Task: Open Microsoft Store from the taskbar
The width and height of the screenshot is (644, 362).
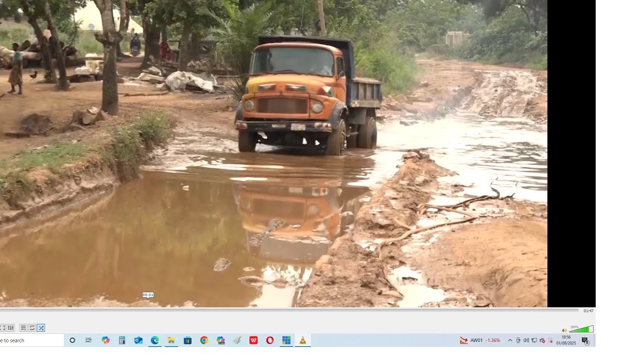Action: point(188,340)
